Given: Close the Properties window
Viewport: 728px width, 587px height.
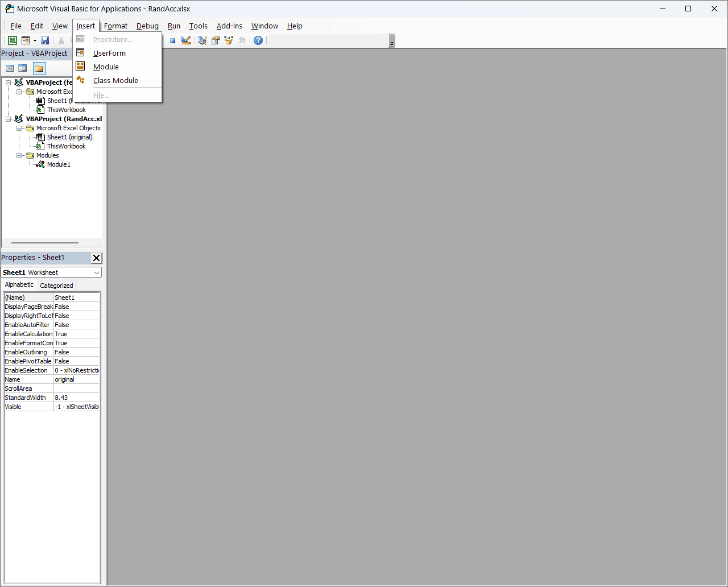Looking at the screenshot, I should (96, 258).
